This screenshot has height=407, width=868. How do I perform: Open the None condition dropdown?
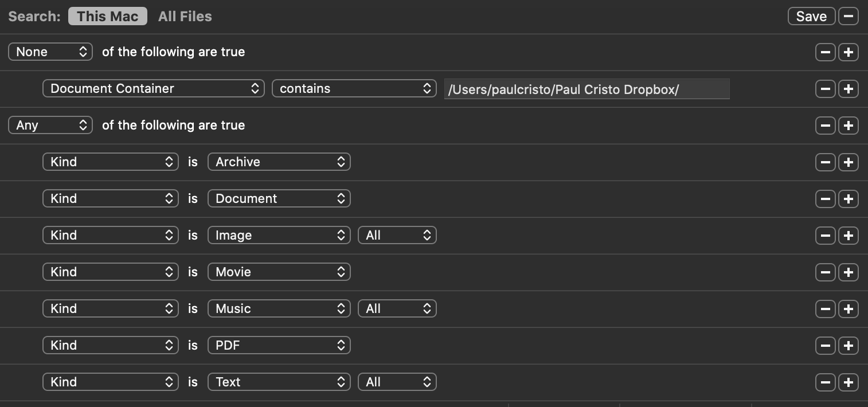(x=50, y=52)
